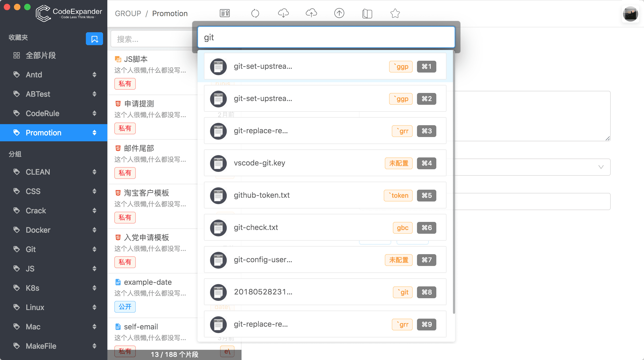Toggle sort order on the Antd group
Viewport: 644px width, 360px height.
[94, 75]
